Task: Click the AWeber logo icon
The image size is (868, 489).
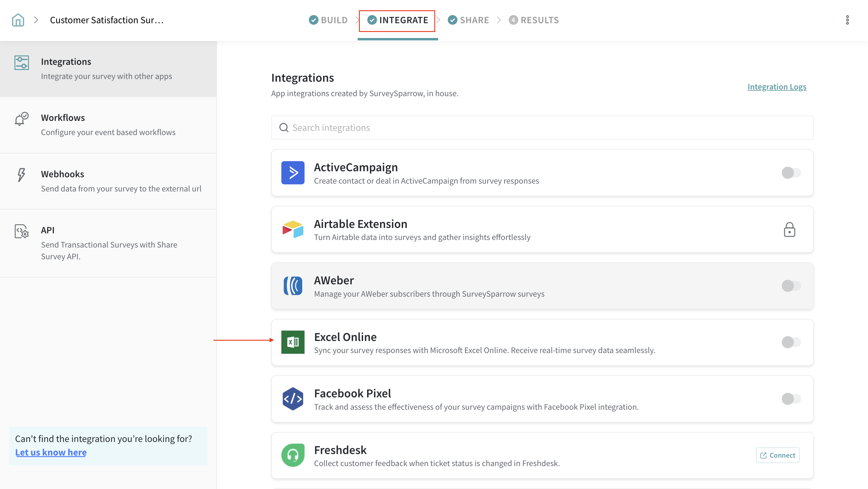Action: (292, 286)
